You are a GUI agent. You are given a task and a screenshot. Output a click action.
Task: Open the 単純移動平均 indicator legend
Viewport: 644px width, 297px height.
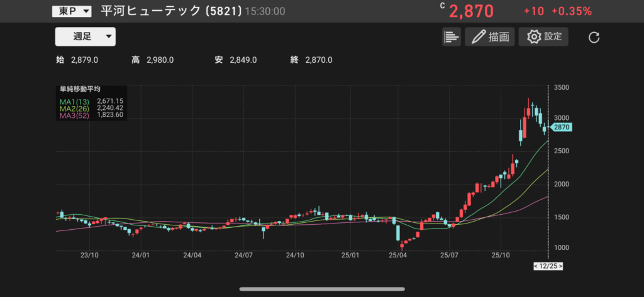click(x=80, y=90)
